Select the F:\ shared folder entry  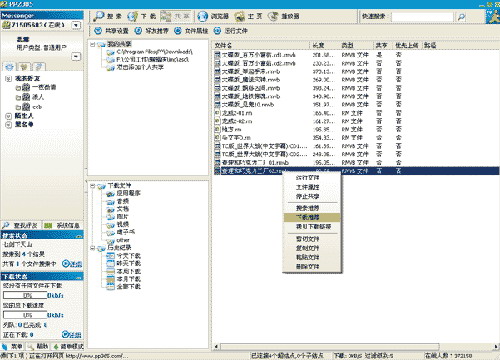point(148,60)
